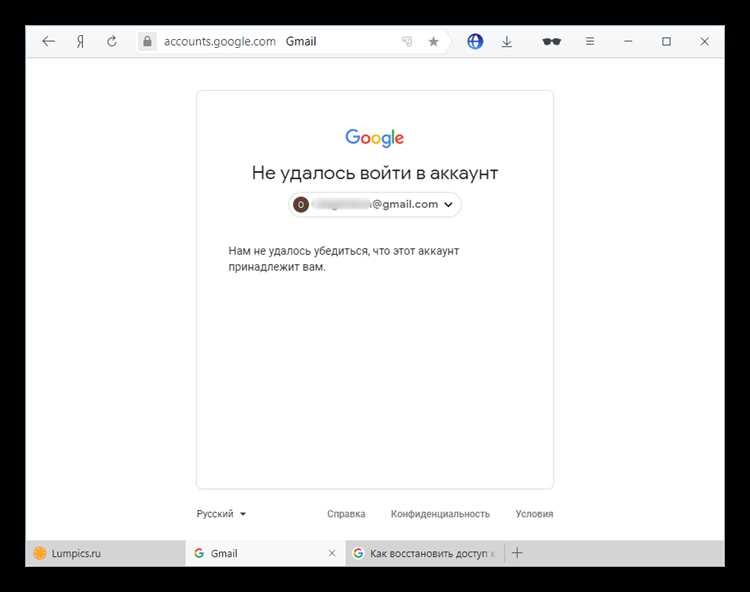Open downloads with the arrow icon

(507, 42)
